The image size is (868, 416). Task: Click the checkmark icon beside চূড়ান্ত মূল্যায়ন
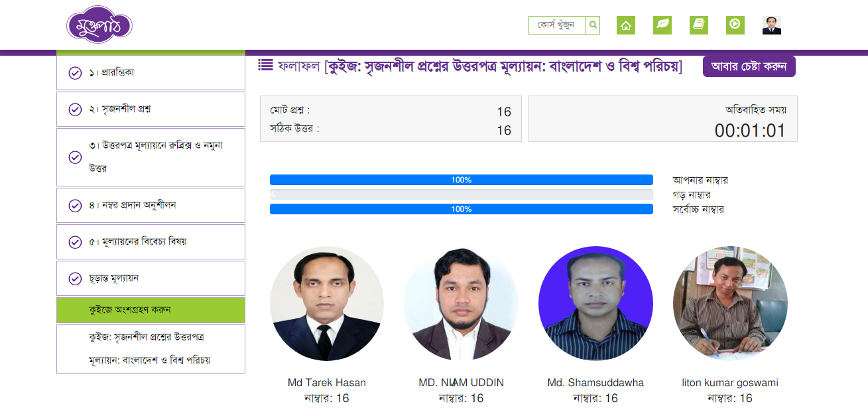pos(75,279)
